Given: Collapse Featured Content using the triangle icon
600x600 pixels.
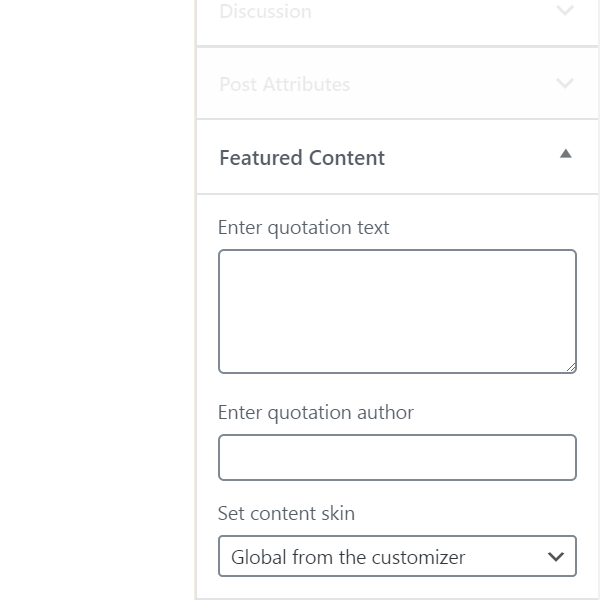Looking at the screenshot, I should [566, 154].
